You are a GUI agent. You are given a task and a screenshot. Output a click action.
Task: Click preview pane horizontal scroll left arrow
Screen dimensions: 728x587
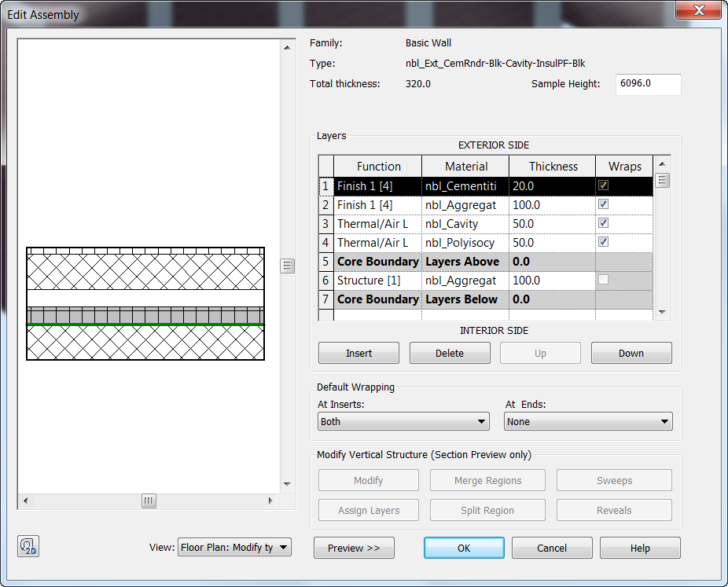(x=25, y=501)
